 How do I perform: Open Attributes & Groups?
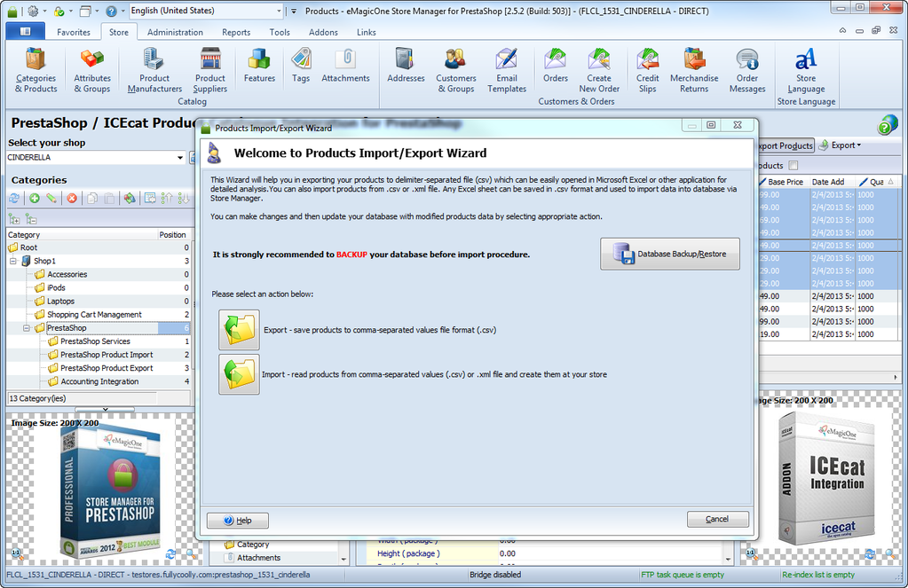tap(92, 70)
